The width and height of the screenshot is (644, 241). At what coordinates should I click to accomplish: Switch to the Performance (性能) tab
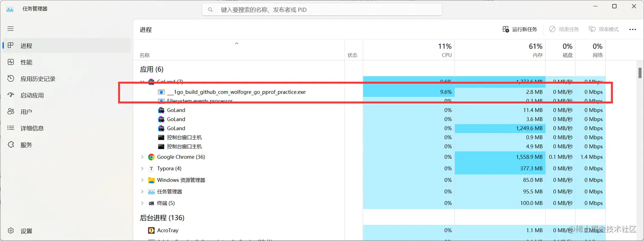[x=67, y=62]
